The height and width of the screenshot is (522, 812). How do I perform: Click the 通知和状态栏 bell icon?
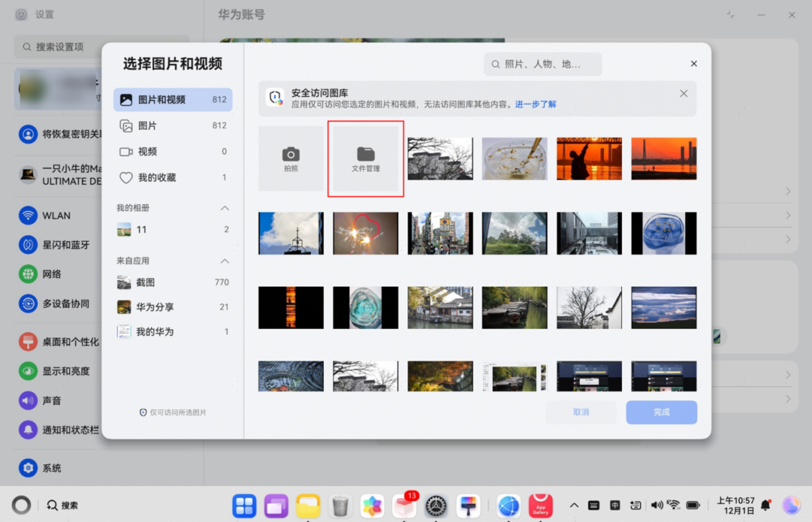(28, 430)
